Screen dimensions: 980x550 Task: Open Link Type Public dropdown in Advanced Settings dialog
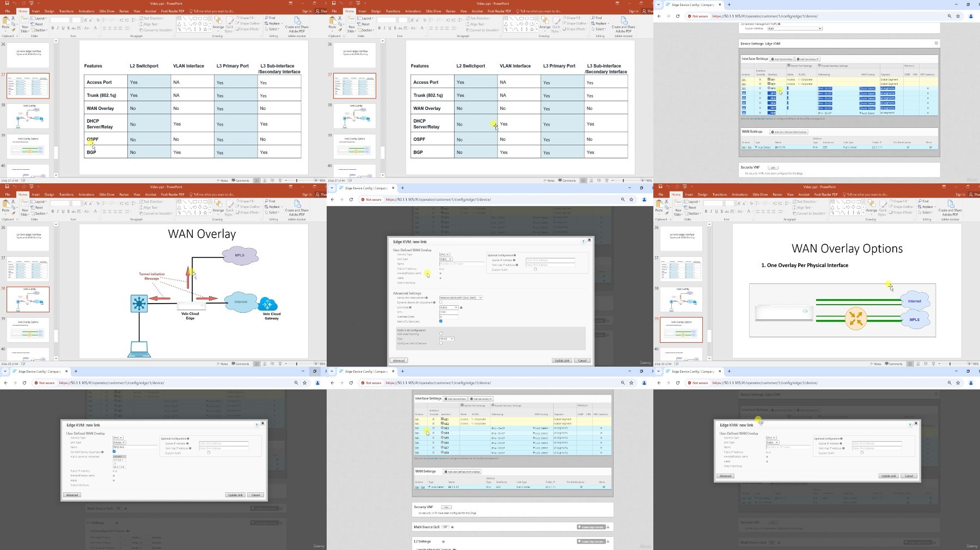(446, 259)
